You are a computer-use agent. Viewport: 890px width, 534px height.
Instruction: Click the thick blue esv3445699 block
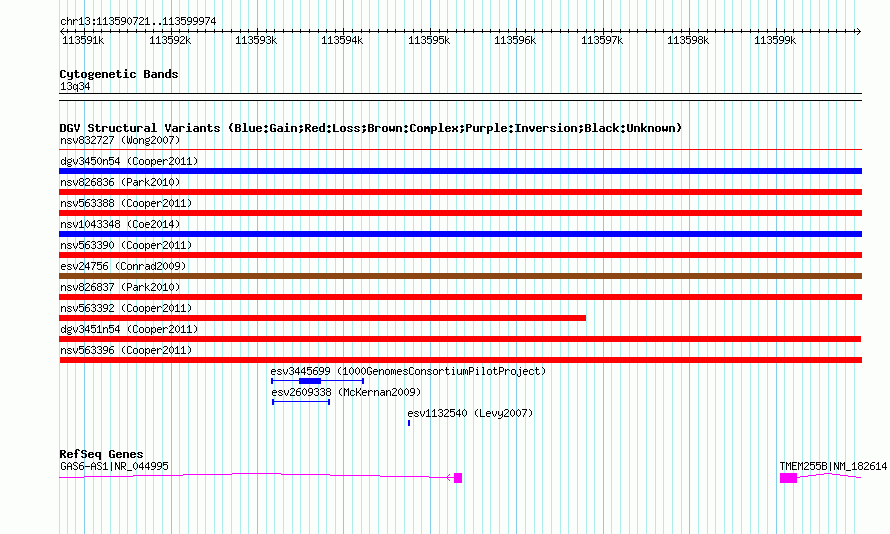click(310, 381)
